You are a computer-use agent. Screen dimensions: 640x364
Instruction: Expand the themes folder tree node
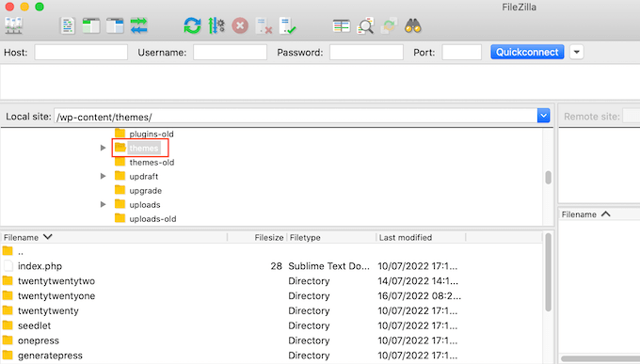coord(103,148)
